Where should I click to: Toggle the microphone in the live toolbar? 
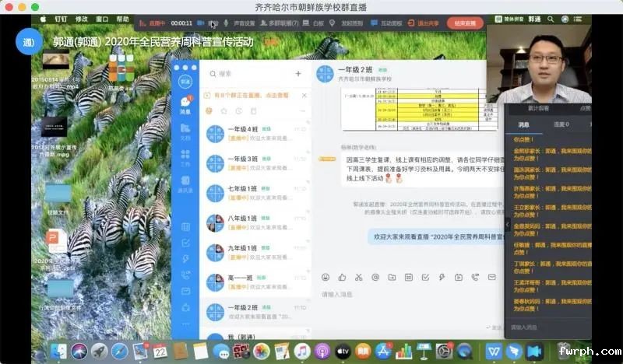225,23
